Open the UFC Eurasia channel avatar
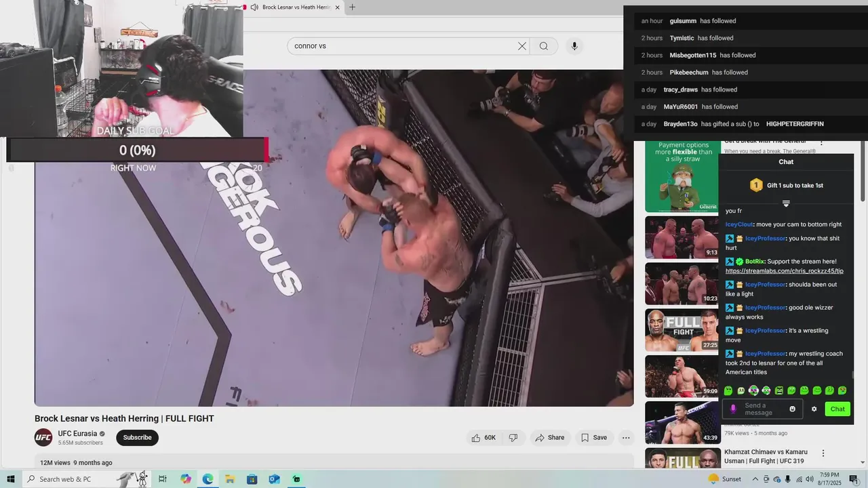Image resolution: width=868 pixels, height=488 pixels. click(x=43, y=438)
